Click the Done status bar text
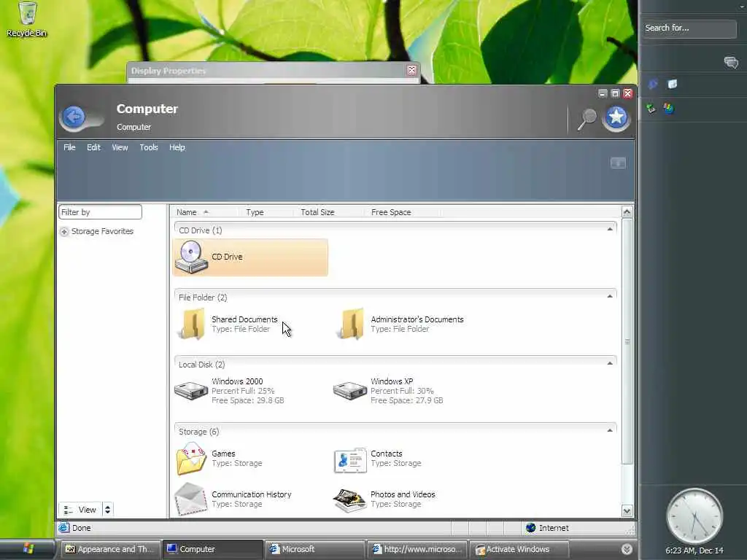Image resolution: width=747 pixels, height=560 pixels. pyautogui.click(x=82, y=528)
